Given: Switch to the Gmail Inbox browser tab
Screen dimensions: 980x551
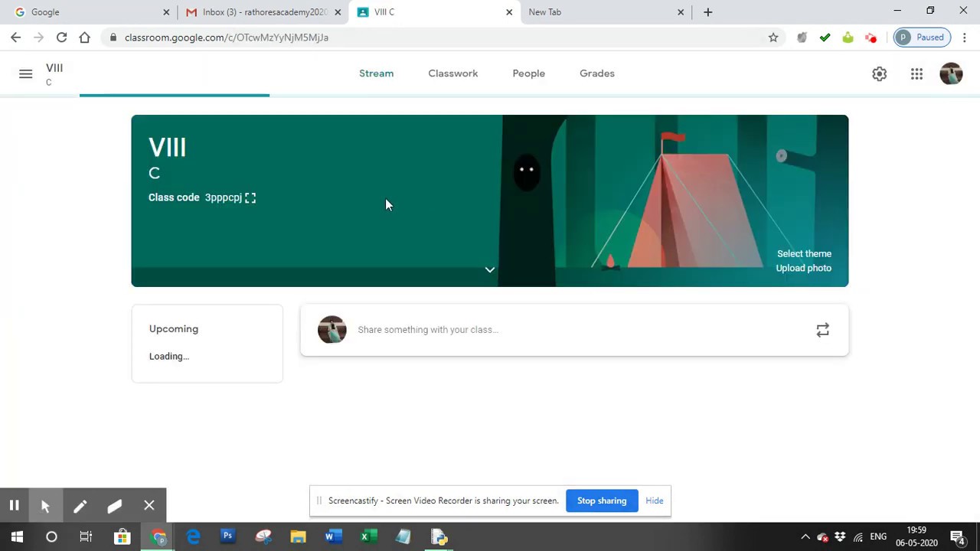Looking at the screenshot, I should 264,12.
